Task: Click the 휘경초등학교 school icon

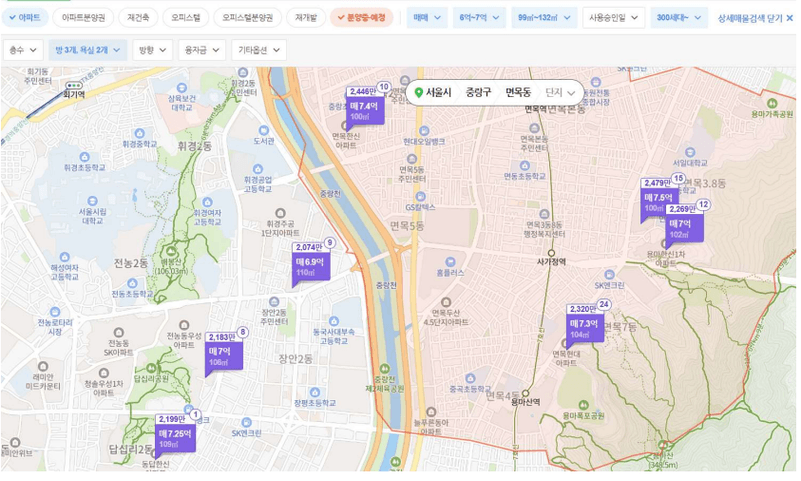Action: [84, 157]
